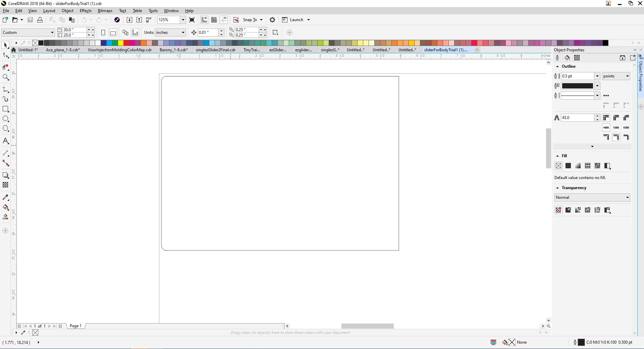Select Fountain fill type in Fill section
Image resolution: width=644 pixels, height=349 pixels.
(x=578, y=166)
